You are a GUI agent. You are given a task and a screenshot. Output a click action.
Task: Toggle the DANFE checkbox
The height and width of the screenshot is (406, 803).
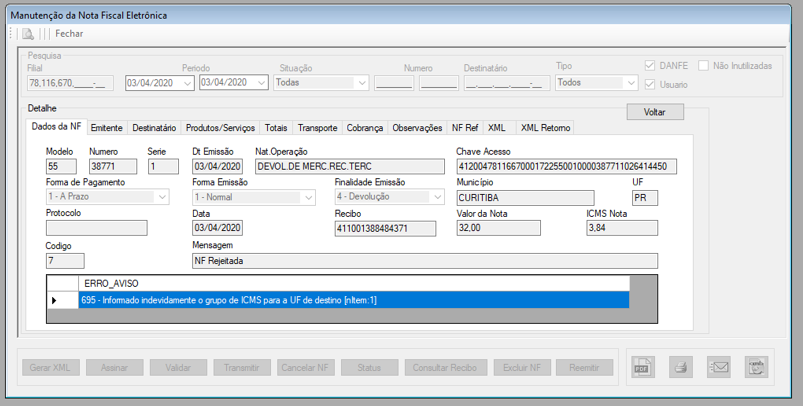click(x=650, y=66)
